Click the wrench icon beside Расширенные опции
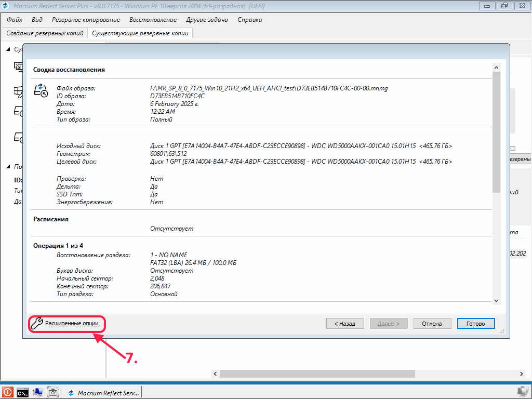The image size is (532, 399). coord(36,324)
